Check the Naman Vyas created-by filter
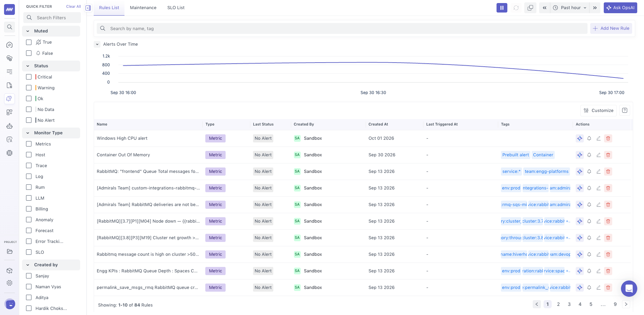The height and width of the screenshot is (315, 644). pyautogui.click(x=29, y=287)
